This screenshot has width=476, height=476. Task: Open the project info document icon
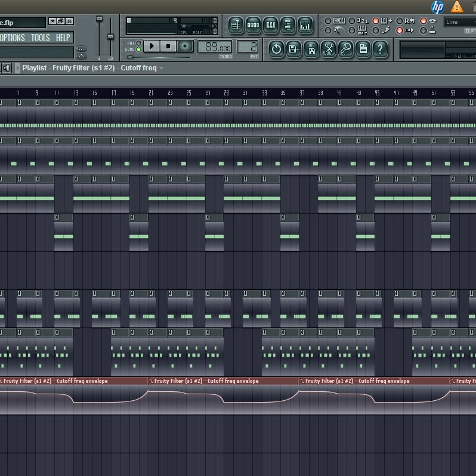click(x=363, y=49)
